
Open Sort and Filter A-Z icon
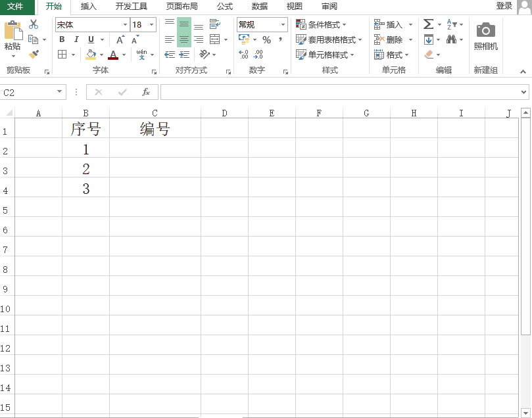pos(452,24)
